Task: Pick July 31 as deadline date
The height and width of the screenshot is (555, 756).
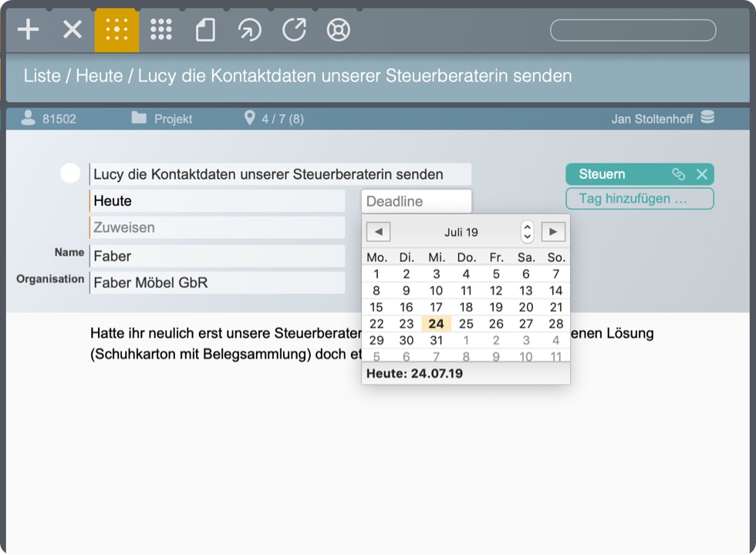Action: [x=437, y=340]
